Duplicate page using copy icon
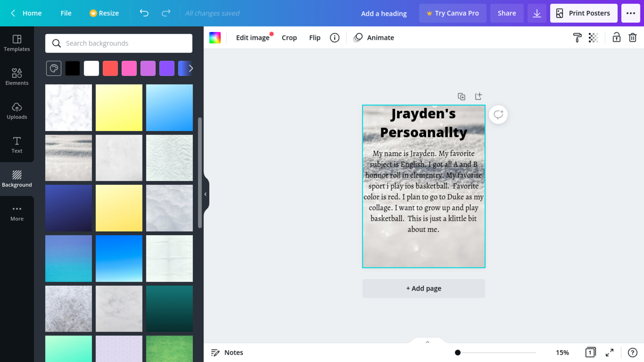Viewport: 644px width, 362px height. (461, 97)
